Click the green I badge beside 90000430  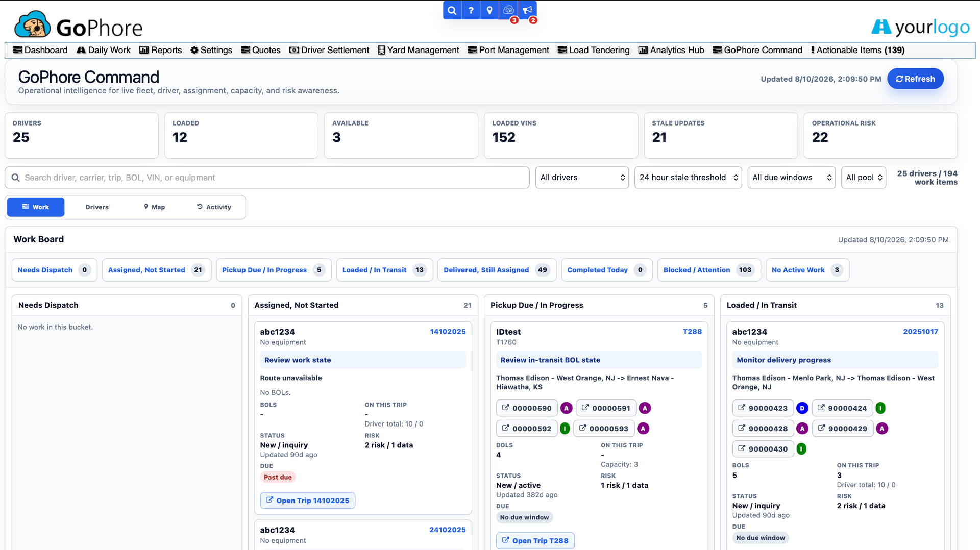(x=801, y=449)
